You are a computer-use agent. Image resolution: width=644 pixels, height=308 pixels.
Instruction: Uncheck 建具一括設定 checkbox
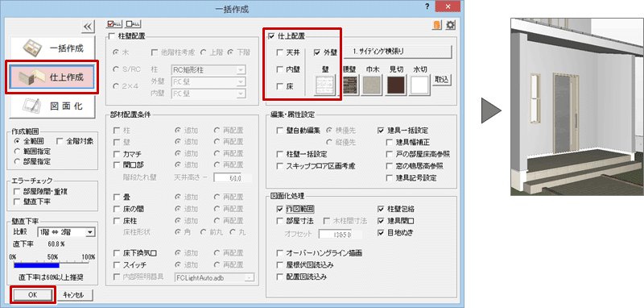[380, 131]
